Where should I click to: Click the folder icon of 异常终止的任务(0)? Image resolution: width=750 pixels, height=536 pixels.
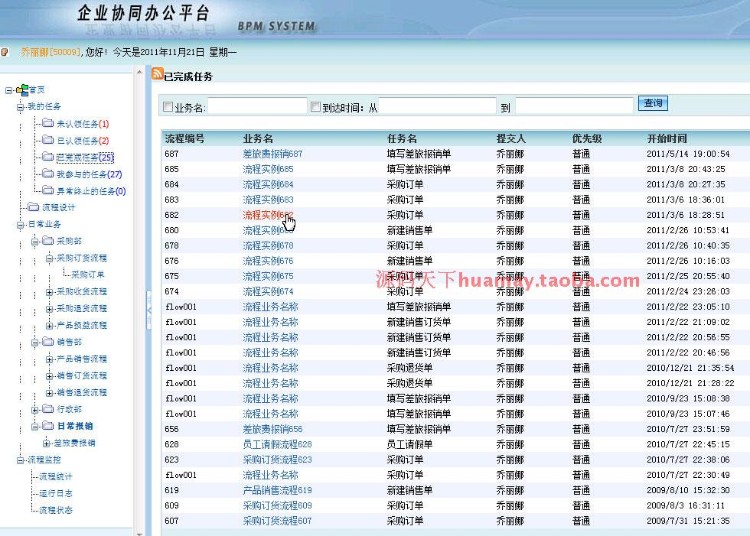pyautogui.click(x=48, y=190)
